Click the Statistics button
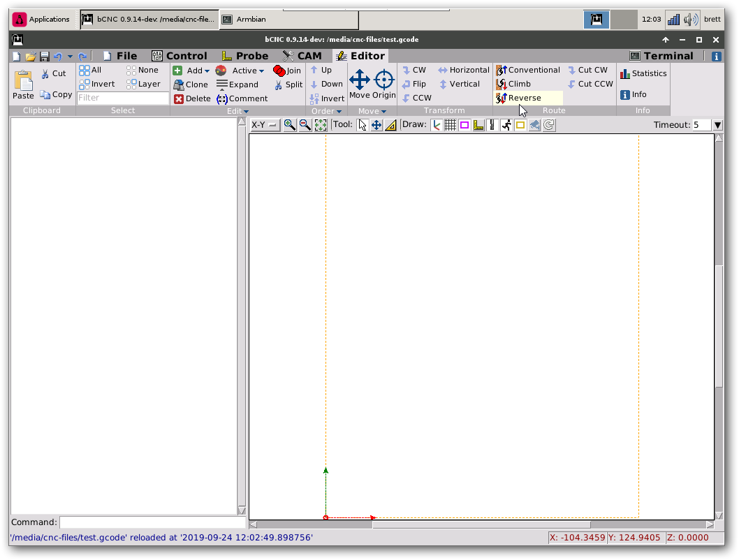The image size is (739, 560). click(x=643, y=73)
